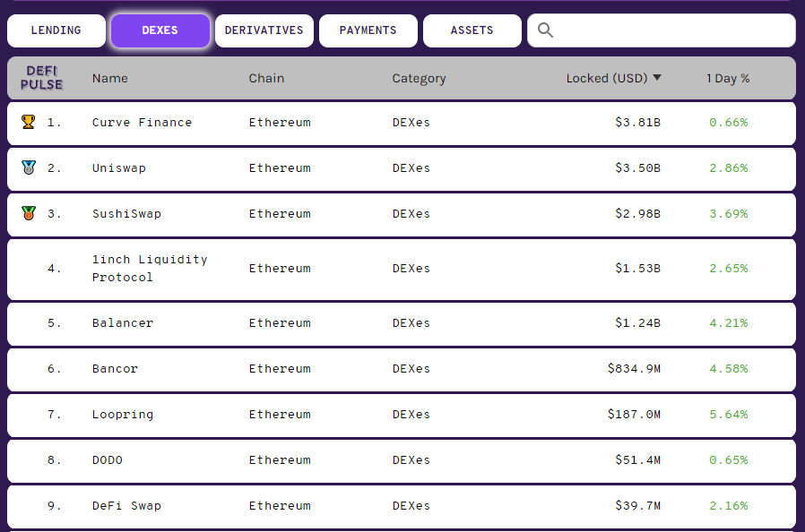Screen dimensions: 805x532
Task: Click the Ethereum chain cell for Curve Finance
Action: 280,123
